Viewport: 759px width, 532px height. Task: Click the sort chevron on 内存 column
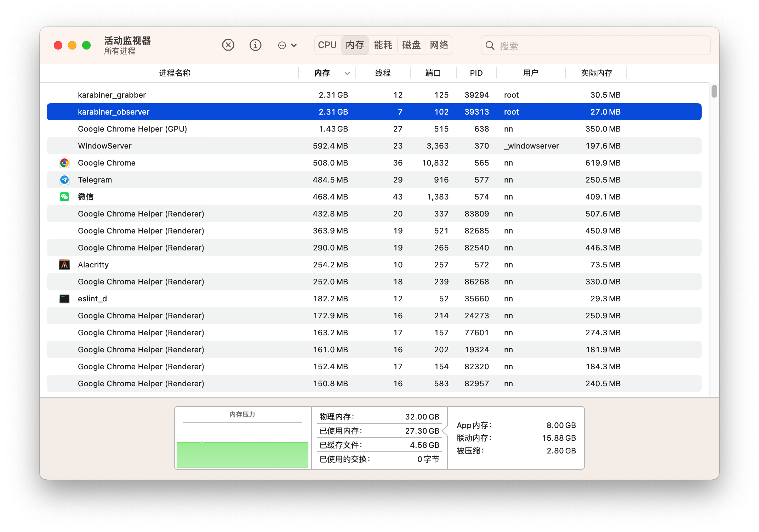(347, 73)
